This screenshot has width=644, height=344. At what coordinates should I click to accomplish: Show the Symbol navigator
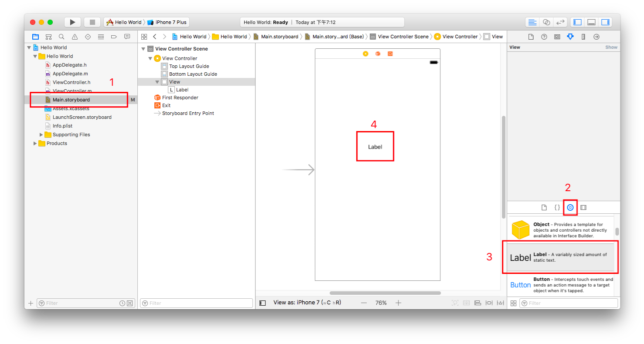click(x=48, y=37)
